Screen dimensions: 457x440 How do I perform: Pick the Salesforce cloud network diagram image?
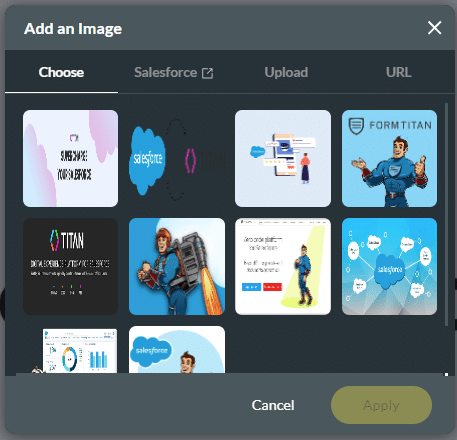[x=389, y=266]
